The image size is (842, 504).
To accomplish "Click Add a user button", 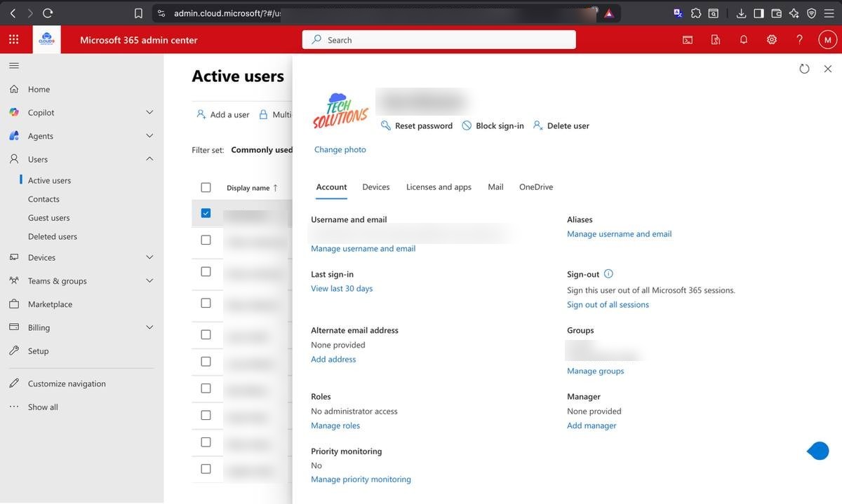I will click(222, 114).
